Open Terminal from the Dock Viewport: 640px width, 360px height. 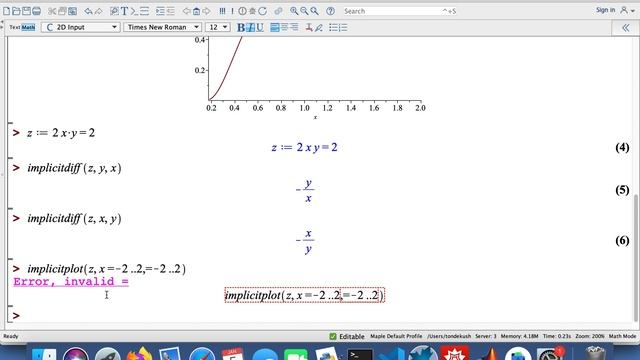tap(360, 354)
